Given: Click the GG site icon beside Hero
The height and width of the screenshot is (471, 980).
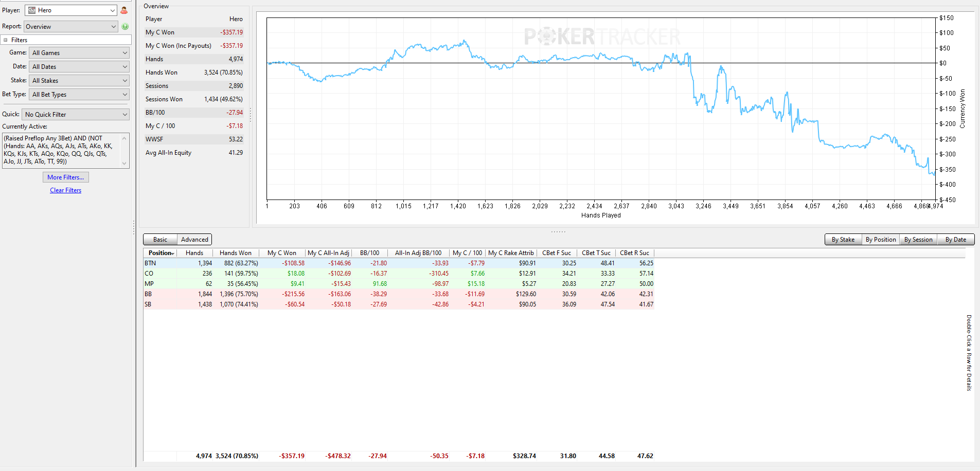Looking at the screenshot, I should [32, 10].
